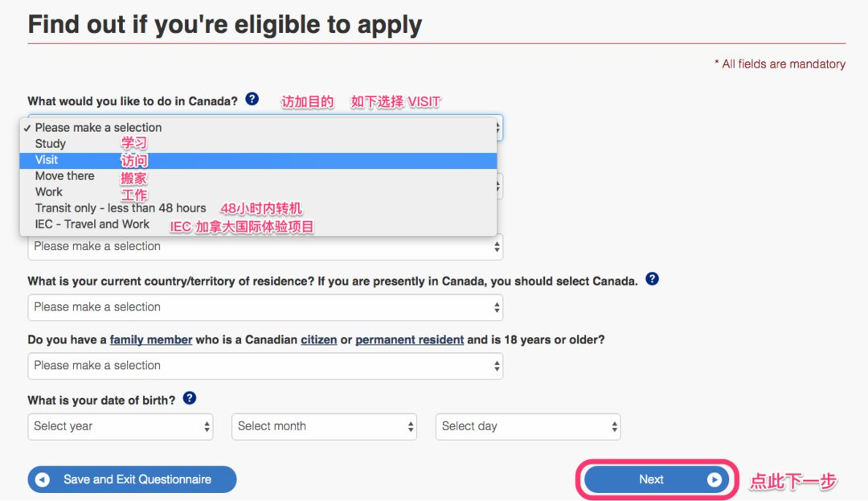Choose 'Transit only - less than 48 hours'
Screen dimensions: 868x501
pos(121,208)
